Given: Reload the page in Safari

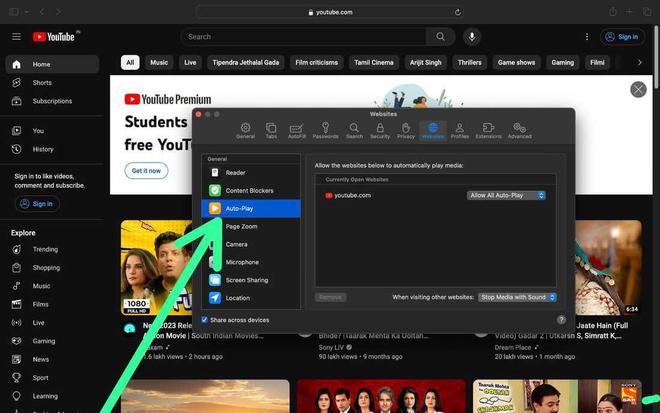Looking at the screenshot, I should click(x=458, y=12).
